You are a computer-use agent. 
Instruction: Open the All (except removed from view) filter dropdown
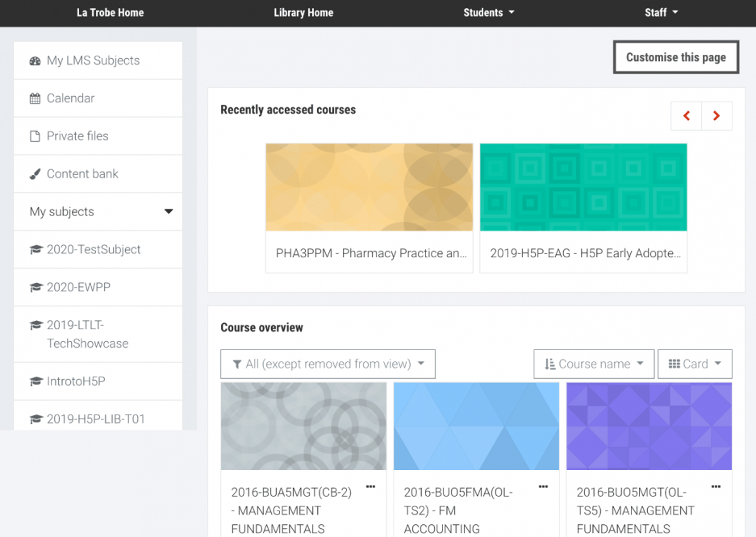point(328,364)
